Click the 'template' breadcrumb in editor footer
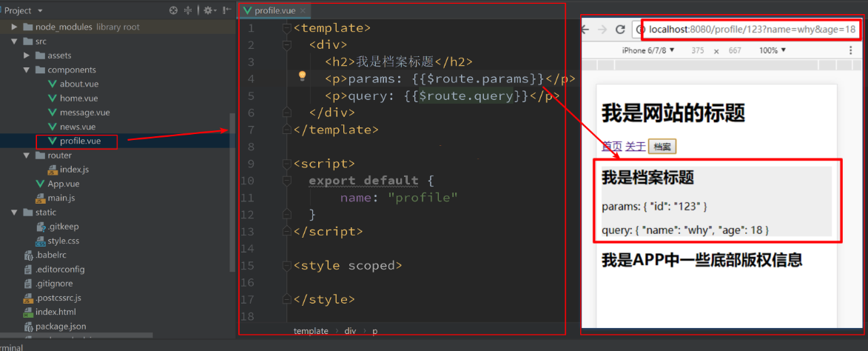The image size is (868, 351). point(311,330)
